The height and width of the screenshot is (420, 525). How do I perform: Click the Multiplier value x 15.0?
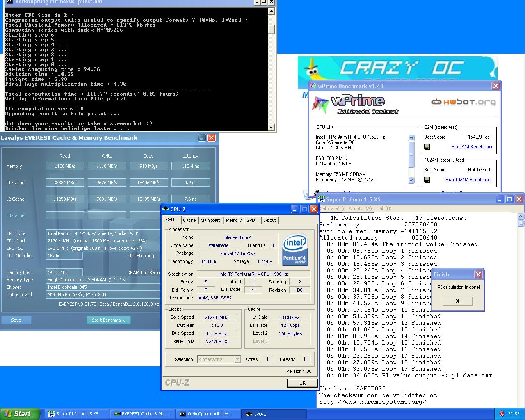pyautogui.click(x=217, y=325)
